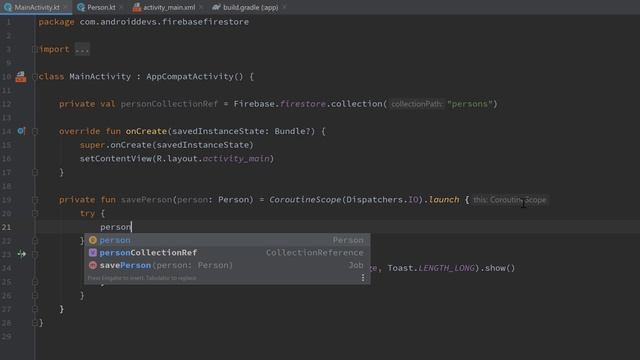Click the launch keyword on line 19
Screen dimensions: 640x360
(x=444, y=200)
